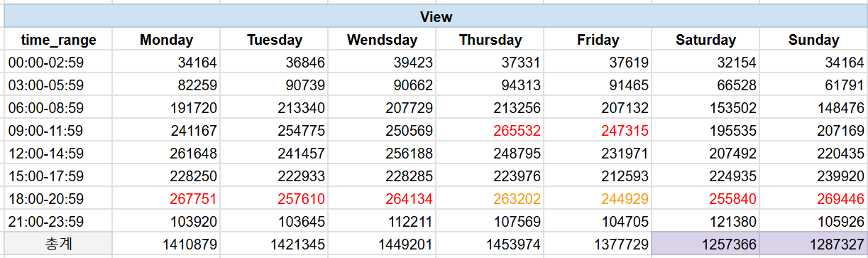Select the 12:00-14:59 time range cell

tap(58, 154)
